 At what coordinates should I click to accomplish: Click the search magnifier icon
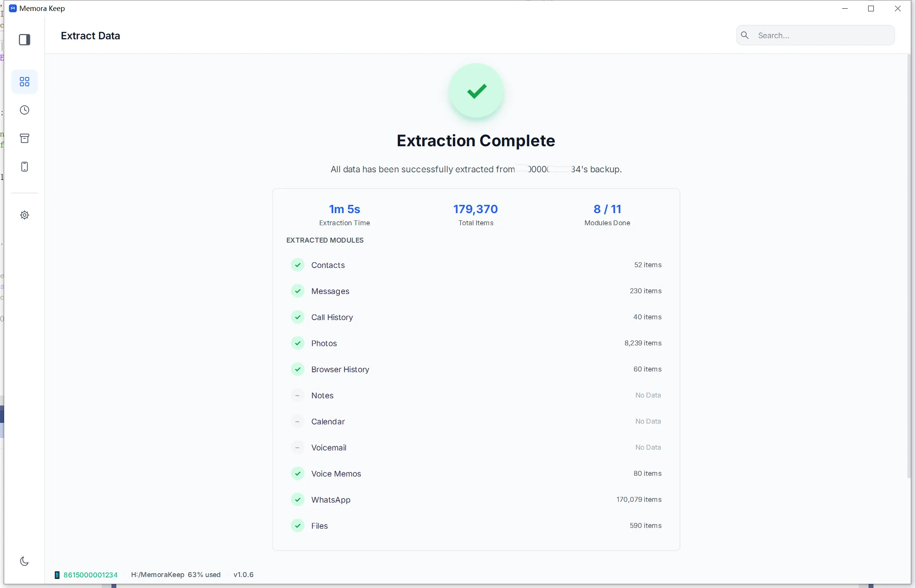[x=745, y=35]
